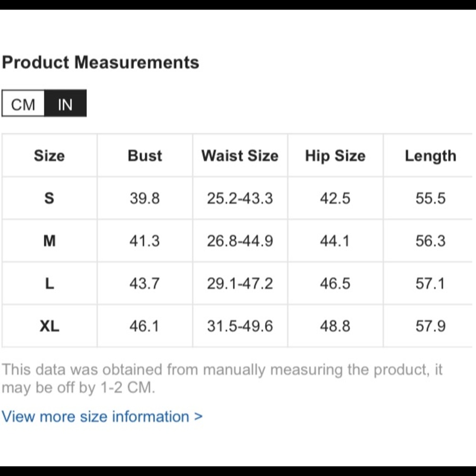
Task: Select the XL size row label
Action: point(50,326)
